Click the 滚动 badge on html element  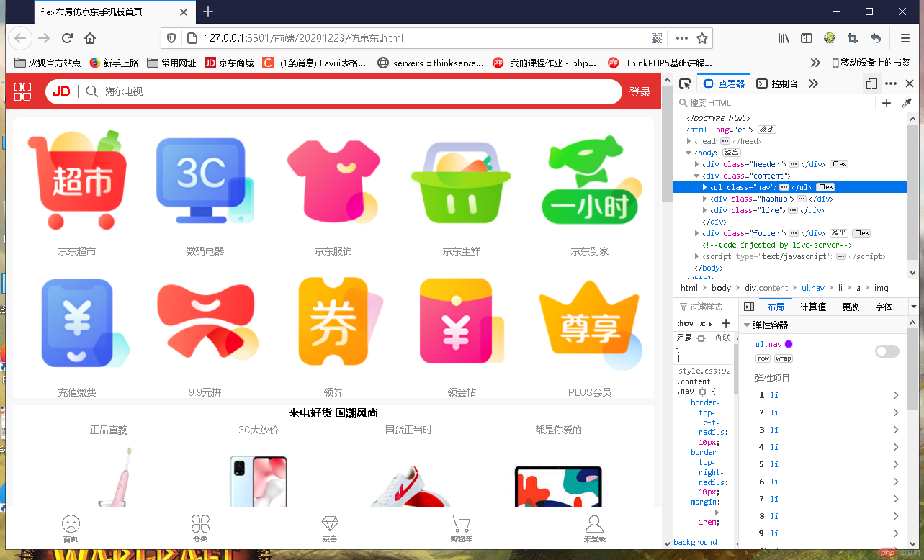tap(766, 130)
